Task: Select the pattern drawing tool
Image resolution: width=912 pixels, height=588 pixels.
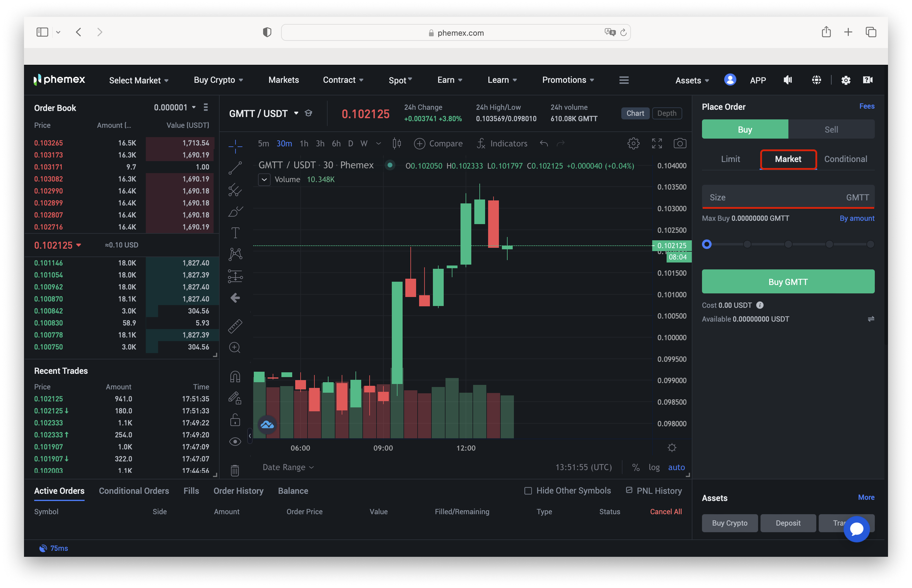Action: tap(235, 254)
